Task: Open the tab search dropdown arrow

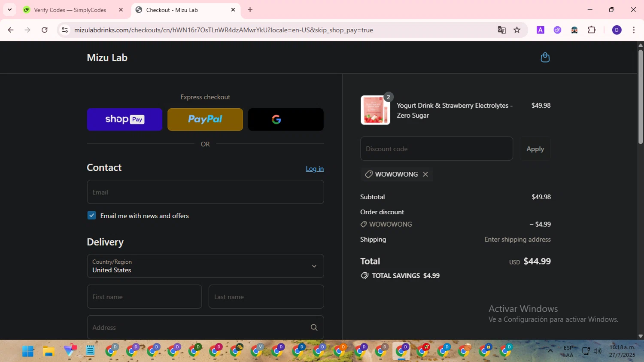Action: tap(9, 9)
